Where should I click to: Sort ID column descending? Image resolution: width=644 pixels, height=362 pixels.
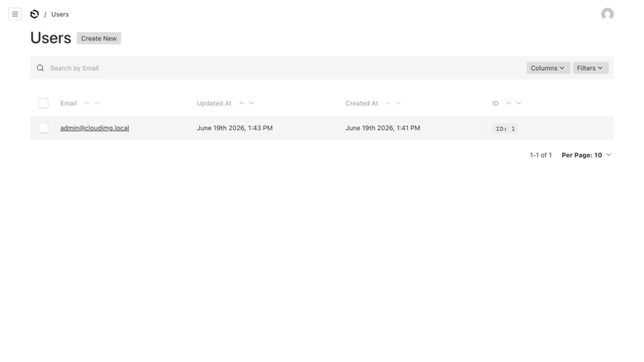519,103
